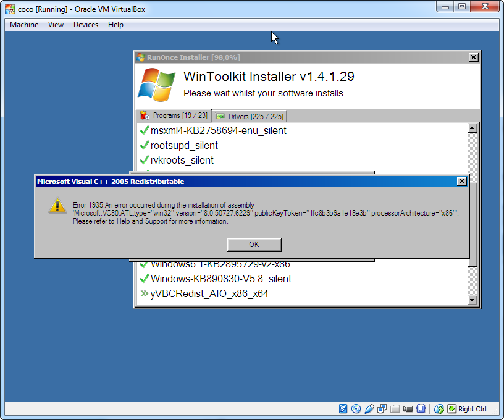The image size is (504, 420).
Task: Open the Machine menu
Action: 24,25
